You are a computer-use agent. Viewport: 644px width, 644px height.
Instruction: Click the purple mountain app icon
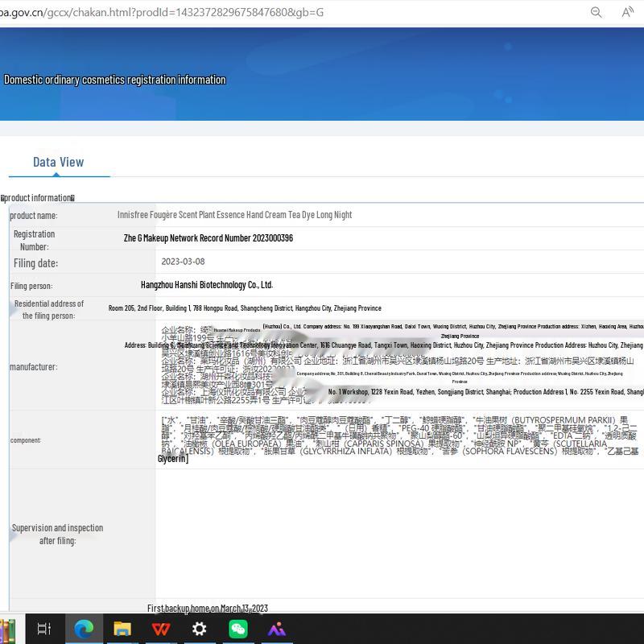pos(277,629)
